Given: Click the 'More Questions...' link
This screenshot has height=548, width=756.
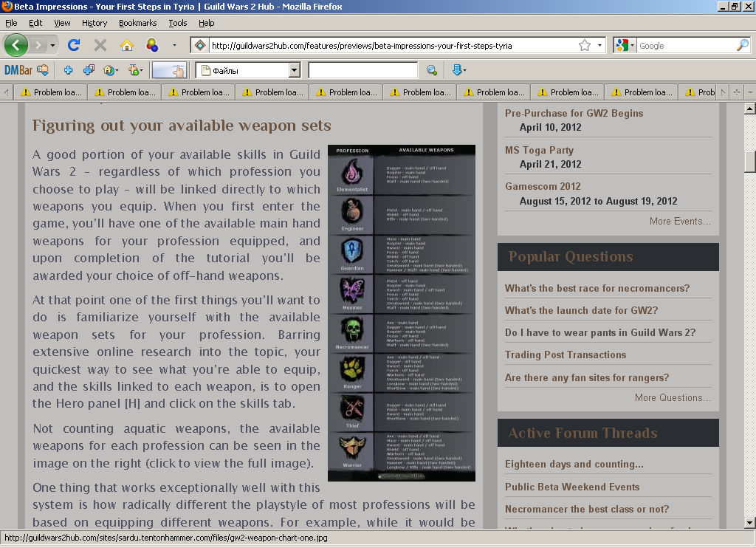Looking at the screenshot, I should point(673,397).
